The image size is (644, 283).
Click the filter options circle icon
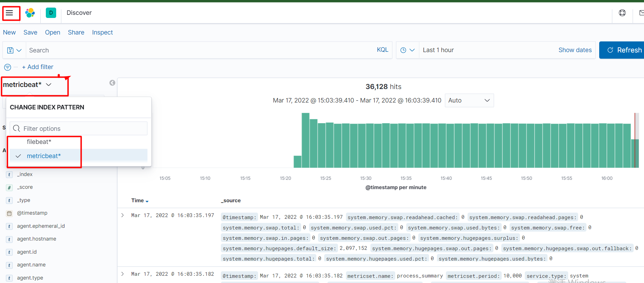click(x=8, y=67)
